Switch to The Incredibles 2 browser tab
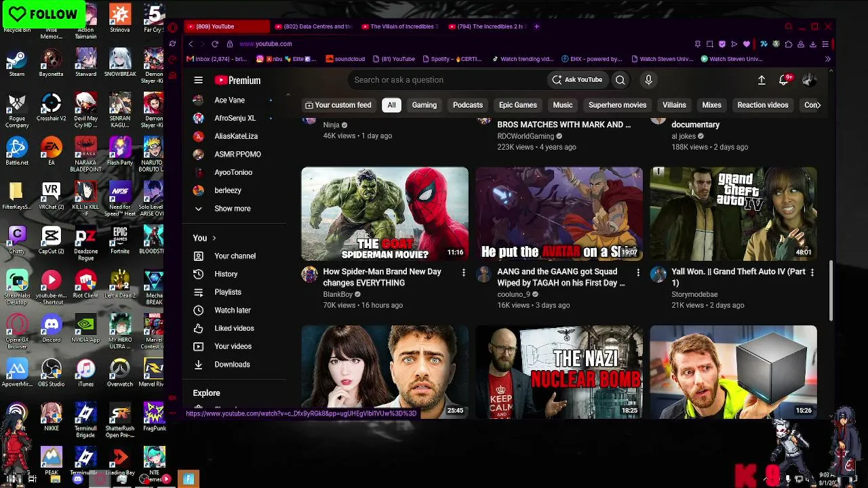 (487, 26)
